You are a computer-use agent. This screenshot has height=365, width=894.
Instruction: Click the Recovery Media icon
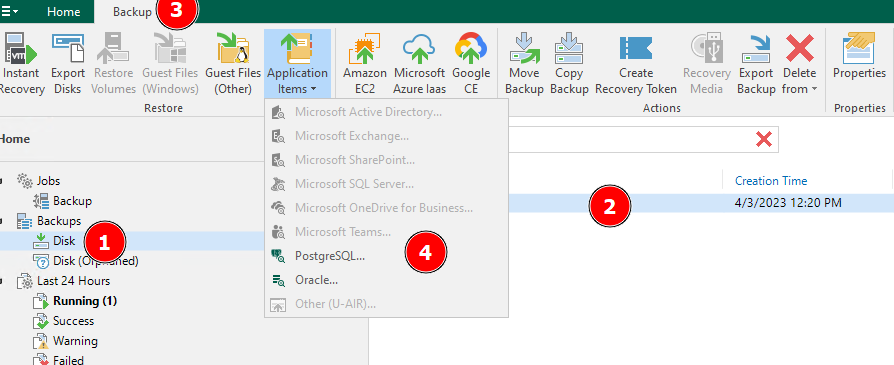(x=706, y=64)
